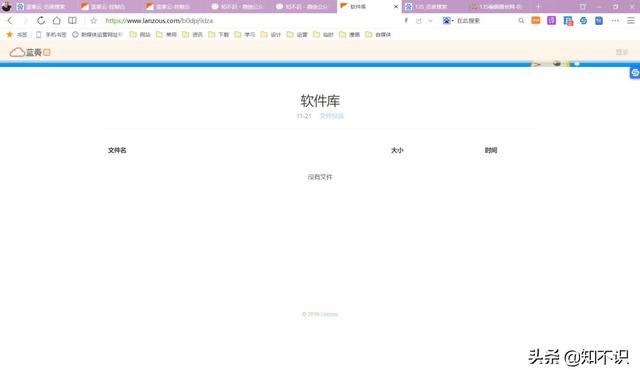This screenshot has height=376, width=640.
Task: Click the gold star 书签 bookmarks button
Action: [x=16, y=35]
